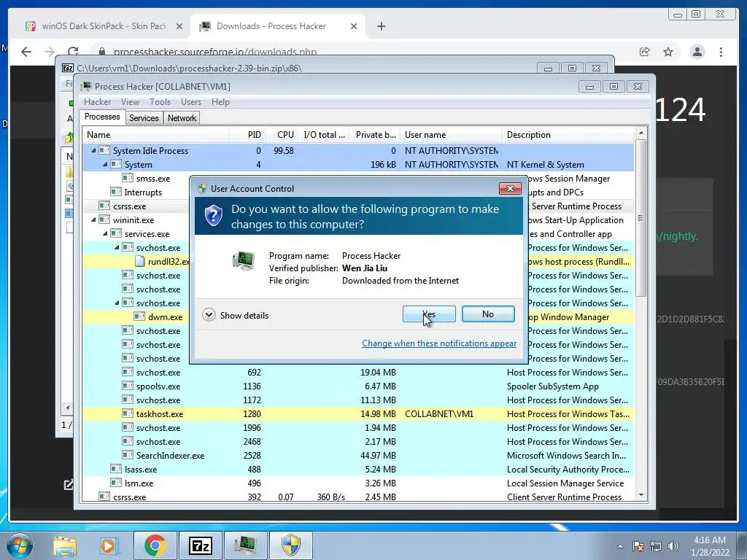Switch to winOS Dark SkinPack tab
The image size is (747, 560).
pyautogui.click(x=104, y=26)
